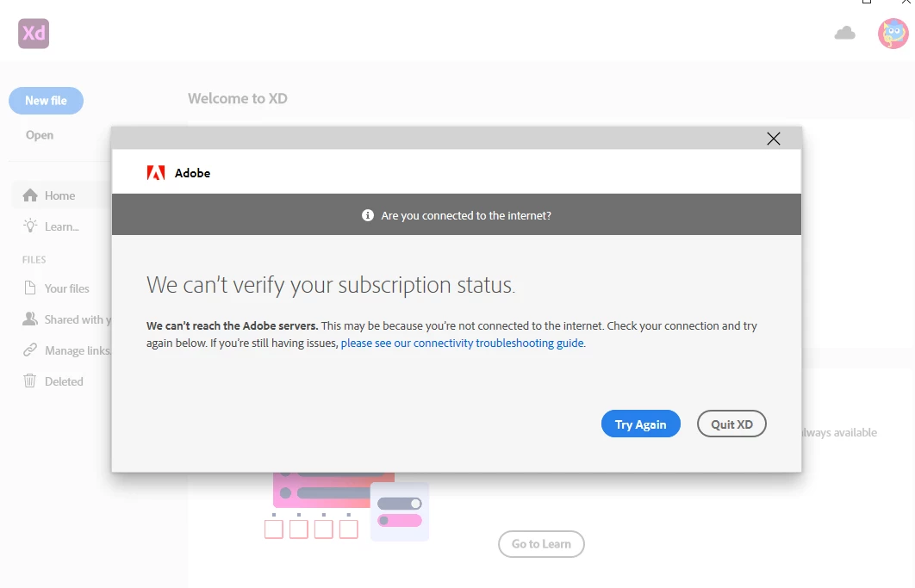
Task: Click the Shared with you person icon
Action: 30,319
